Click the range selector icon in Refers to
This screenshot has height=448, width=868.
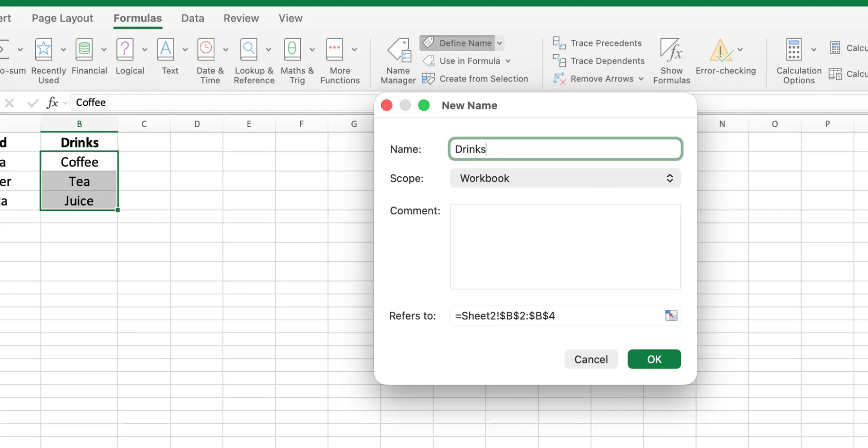pyautogui.click(x=671, y=316)
